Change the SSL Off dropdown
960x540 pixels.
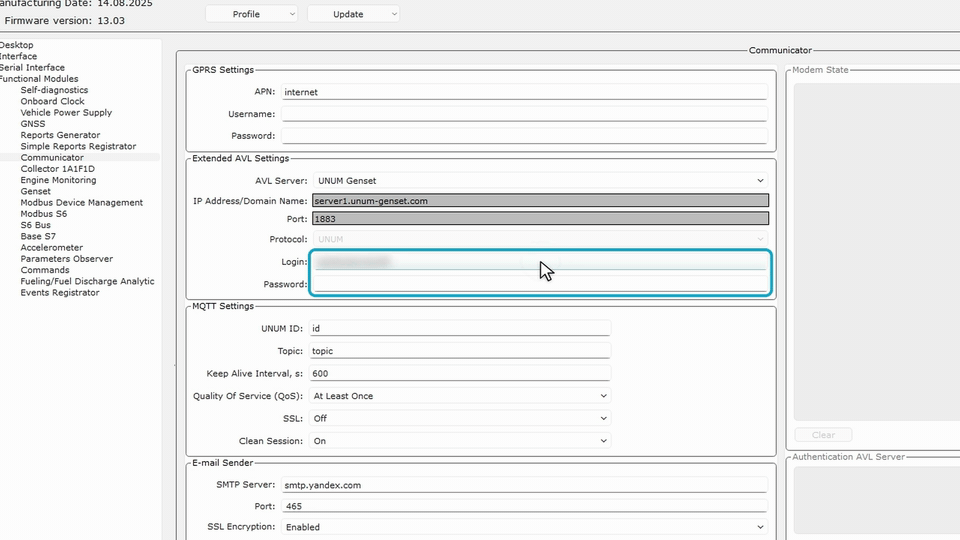[460, 419]
